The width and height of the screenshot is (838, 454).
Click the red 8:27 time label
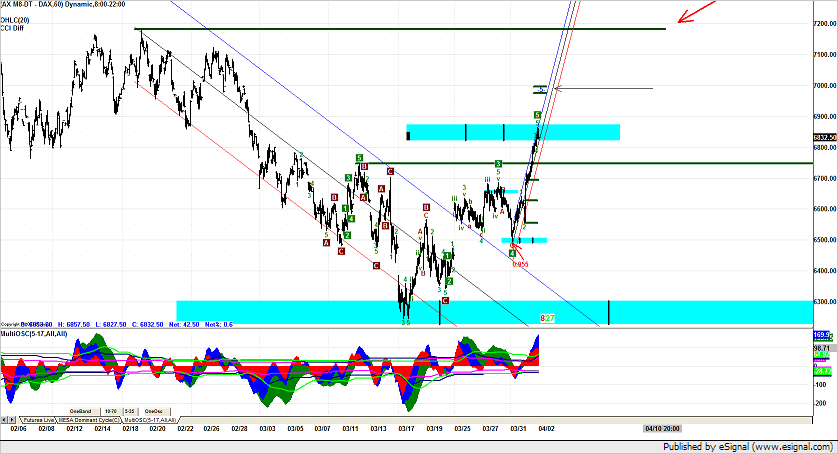pos(547,318)
